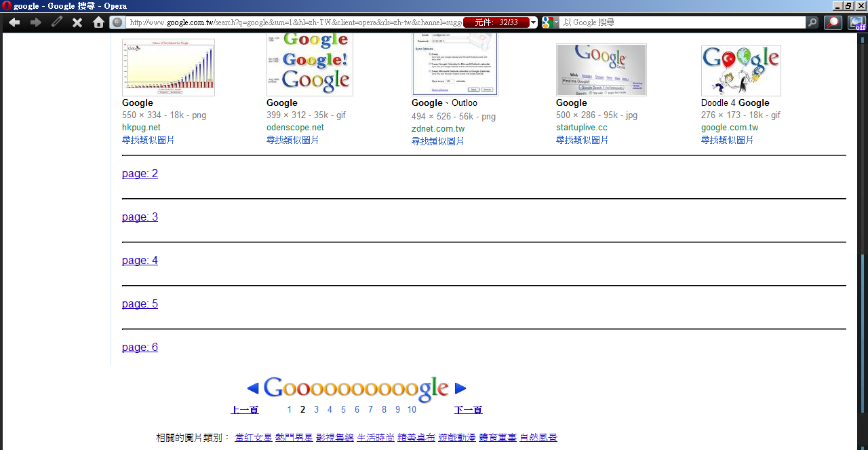Click '尋找類似圖片' under hkpug.net result
The height and width of the screenshot is (450, 868).
[148, 140]
